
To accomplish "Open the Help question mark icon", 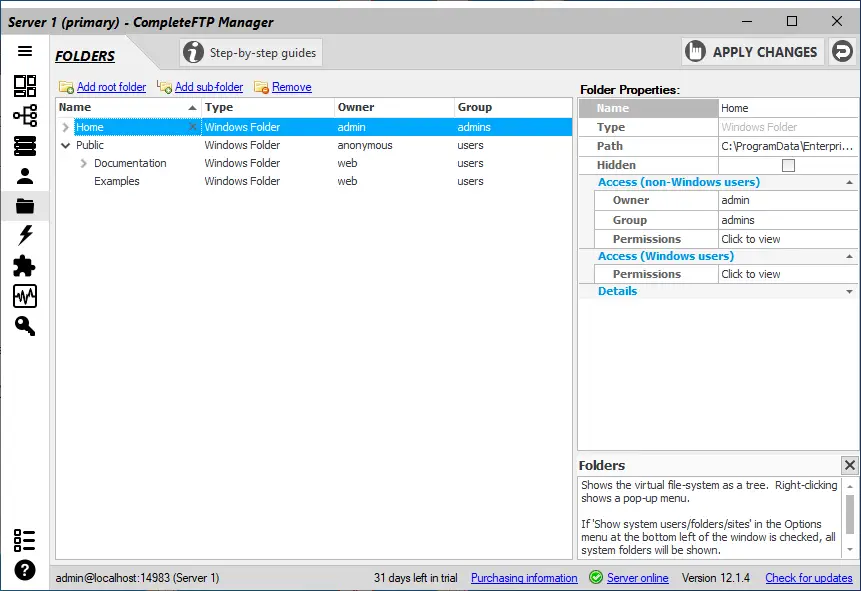I will 25,570.
